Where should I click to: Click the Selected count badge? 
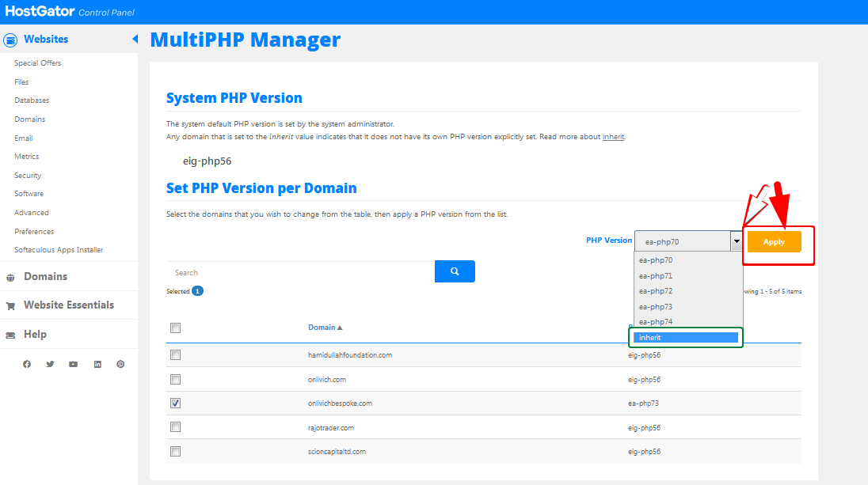pyautogui.click(x=198, y=291)
